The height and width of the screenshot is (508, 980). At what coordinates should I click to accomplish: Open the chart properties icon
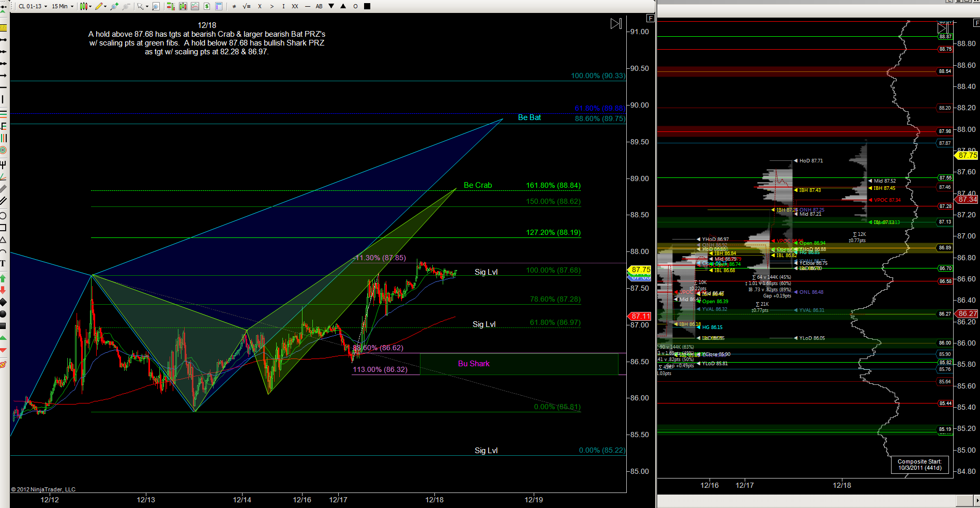219,6
